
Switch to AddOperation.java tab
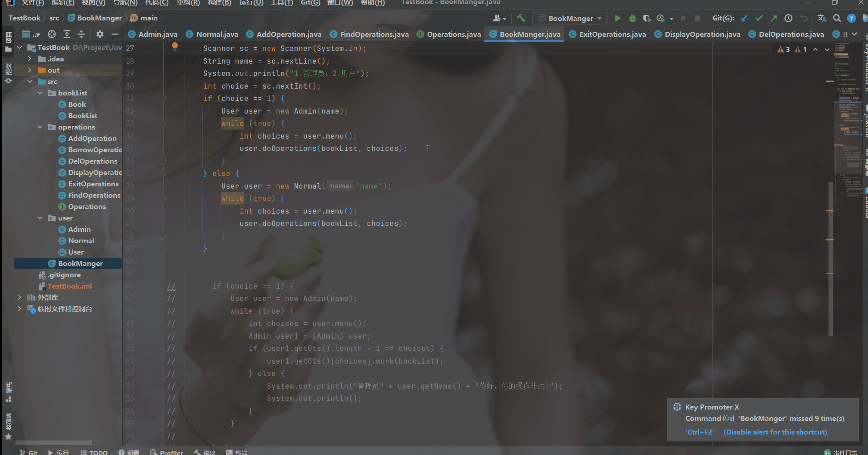pos(284,34)
